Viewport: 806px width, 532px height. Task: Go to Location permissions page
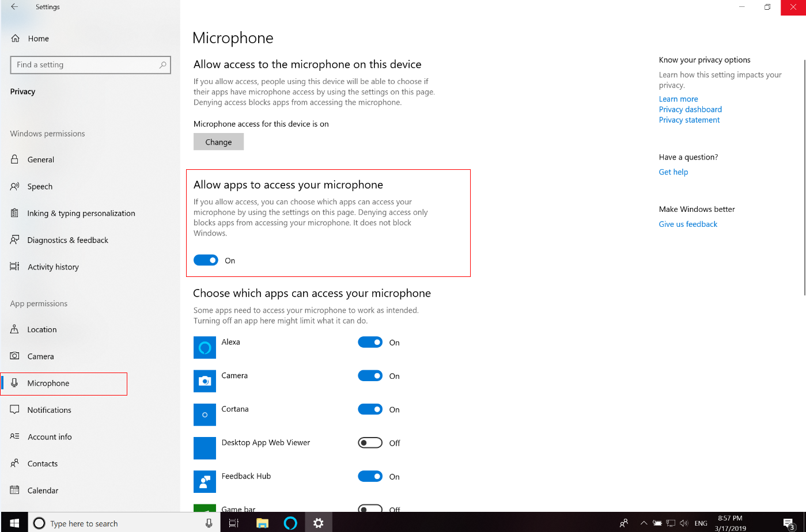pyautogui.click(x=42, y=330)
